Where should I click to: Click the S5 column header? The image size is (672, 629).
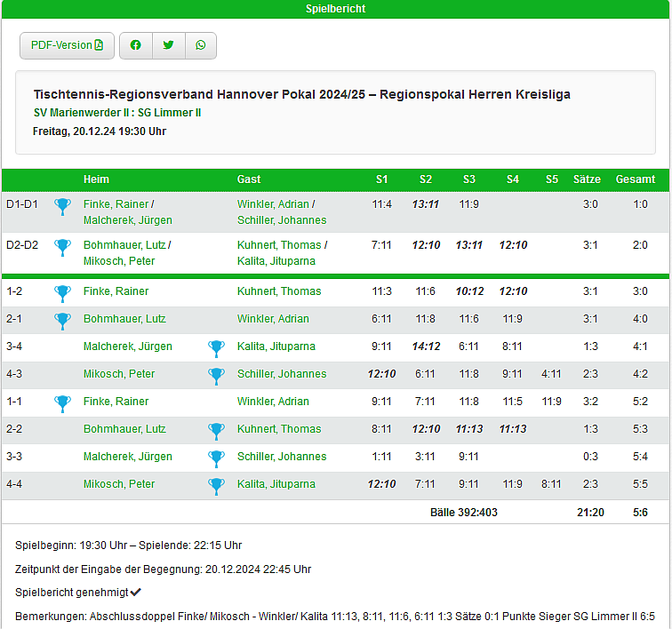[x=552, y=179]
